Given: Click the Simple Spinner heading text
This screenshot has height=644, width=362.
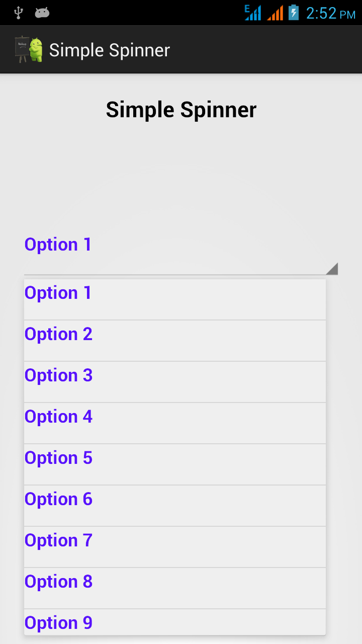Looking at the screenshot, I should (x=181, y=109).
